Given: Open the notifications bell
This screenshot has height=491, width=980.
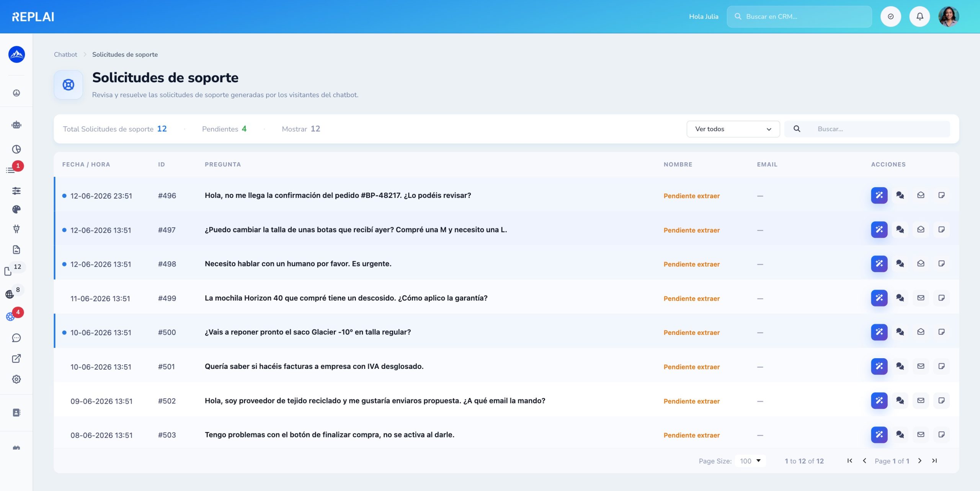Looking at the screenshot, I should pyautogui.click(x=920, y=16).
